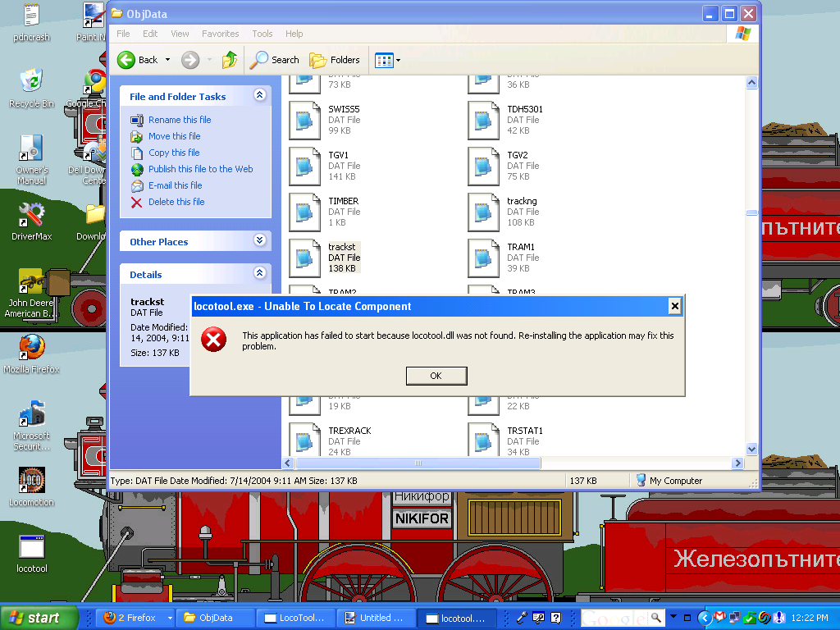This screenshot has height=630, width=840.
Task: Select the trackng DAT file icon
Action: coord(484,212)
